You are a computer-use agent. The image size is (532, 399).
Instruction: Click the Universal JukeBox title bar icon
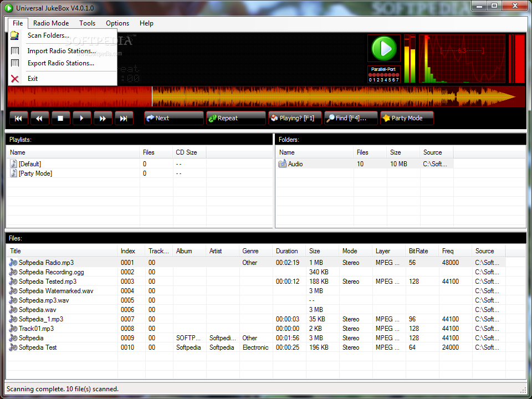click(8, 8)
